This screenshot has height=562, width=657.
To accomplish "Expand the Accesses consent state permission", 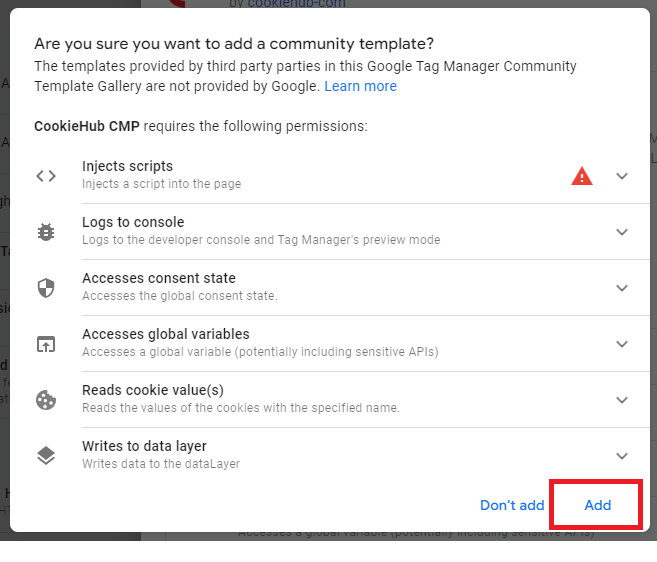I will coord(622,288).
